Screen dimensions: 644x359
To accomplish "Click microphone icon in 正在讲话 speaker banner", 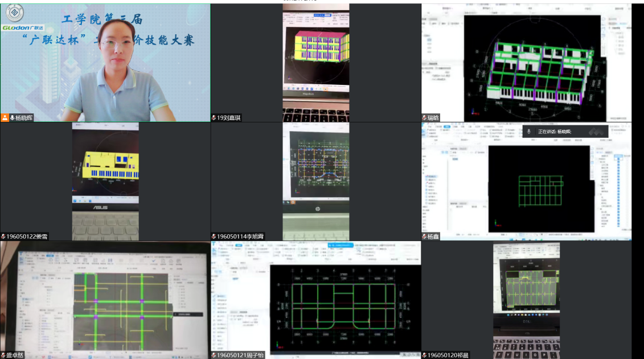I will coord(529,131).
